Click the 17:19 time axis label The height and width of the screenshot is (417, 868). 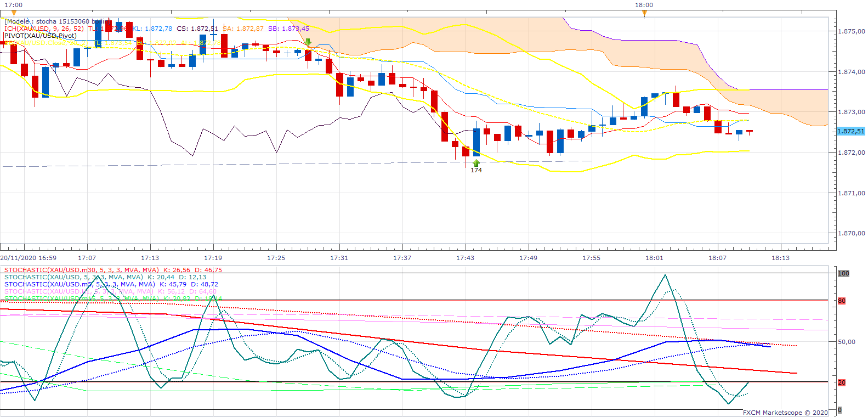click(213, 258)
